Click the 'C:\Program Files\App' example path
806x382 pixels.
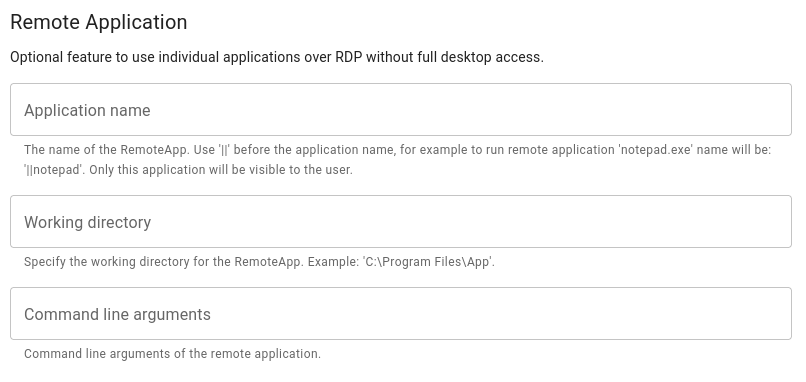pyautogui.click(x=428, y=262)
